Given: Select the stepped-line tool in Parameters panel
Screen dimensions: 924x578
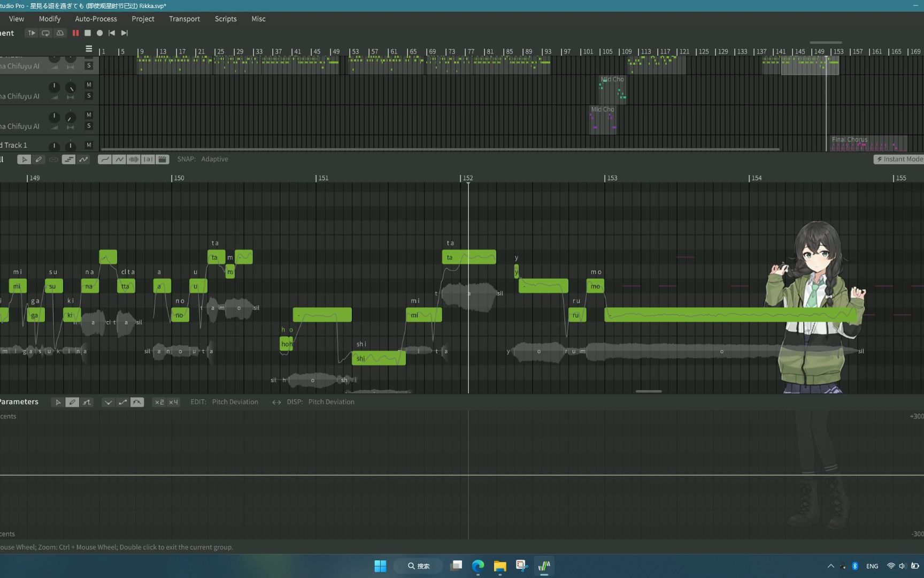Looking at the screenshot, I should click(87, 402).
